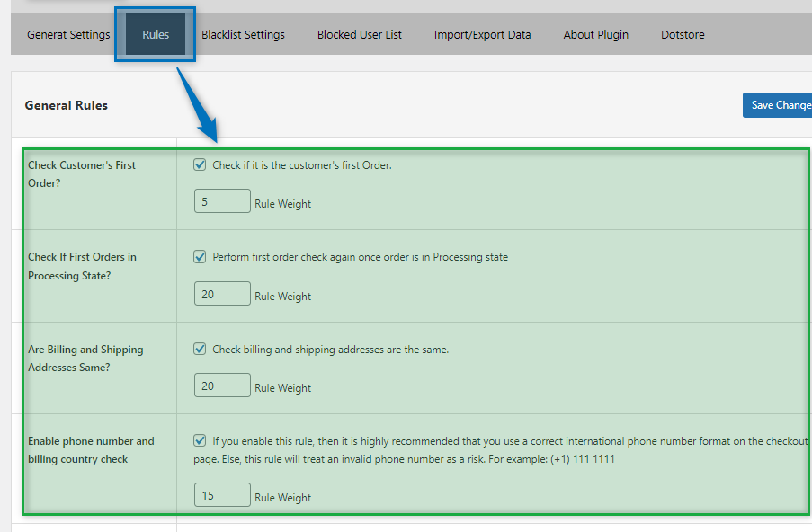Click 'Check If First Orders in Processing State?' label
This screenshot has height=532, width=812.
pyautogui.click(x=83, y=266)
